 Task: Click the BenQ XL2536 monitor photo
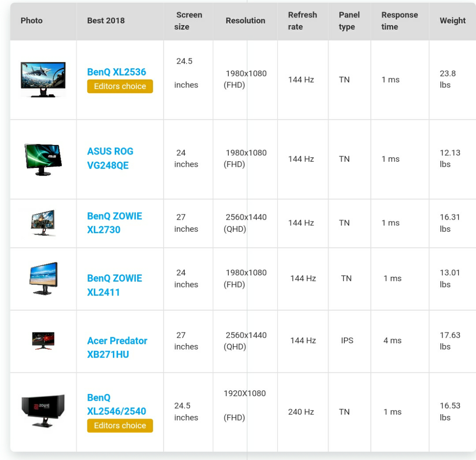(43, 80)
